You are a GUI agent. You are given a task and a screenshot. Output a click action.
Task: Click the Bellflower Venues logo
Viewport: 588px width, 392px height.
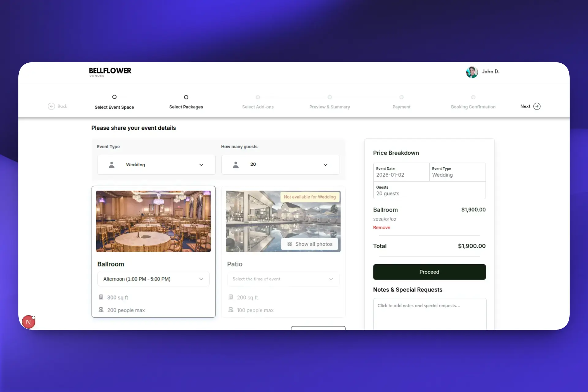[x=110, y=72]
